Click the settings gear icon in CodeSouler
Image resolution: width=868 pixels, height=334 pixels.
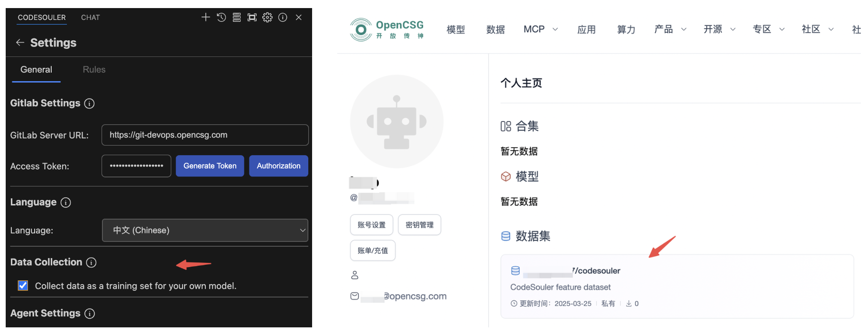268,18
